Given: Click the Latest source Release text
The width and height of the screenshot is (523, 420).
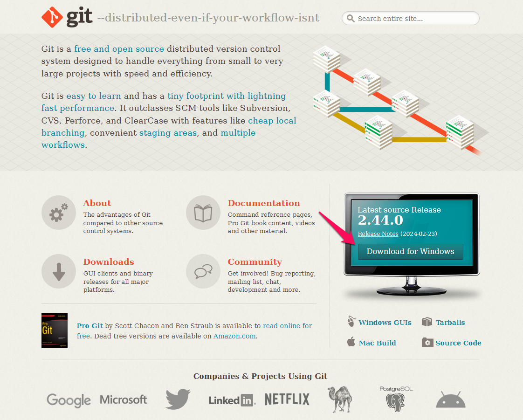Looking at the screenshot, I should [x=399, y=210].
